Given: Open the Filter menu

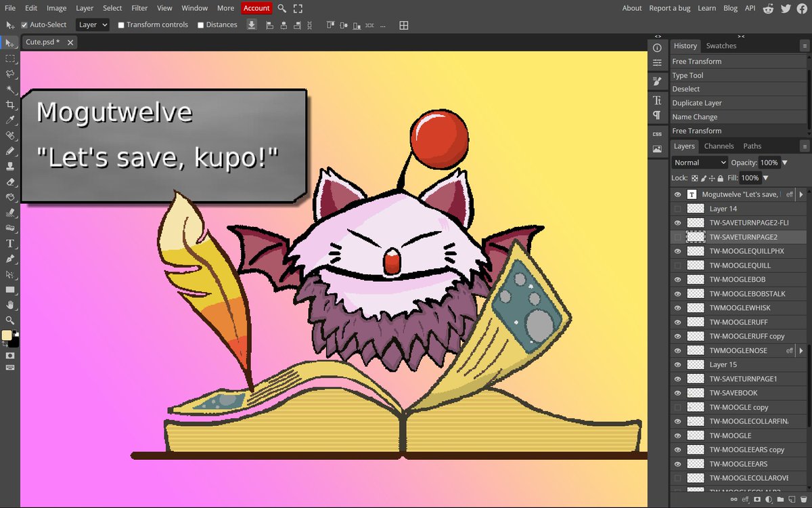Looking at the screenshot, I should 139,8.
